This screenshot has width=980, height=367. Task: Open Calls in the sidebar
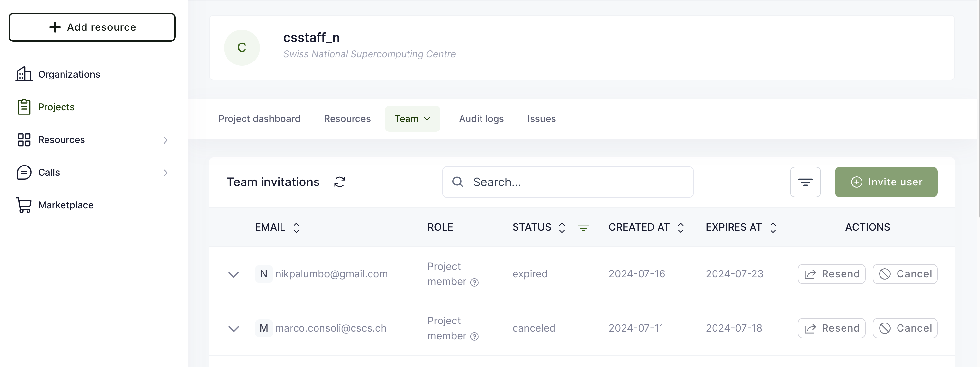[49, 172]
